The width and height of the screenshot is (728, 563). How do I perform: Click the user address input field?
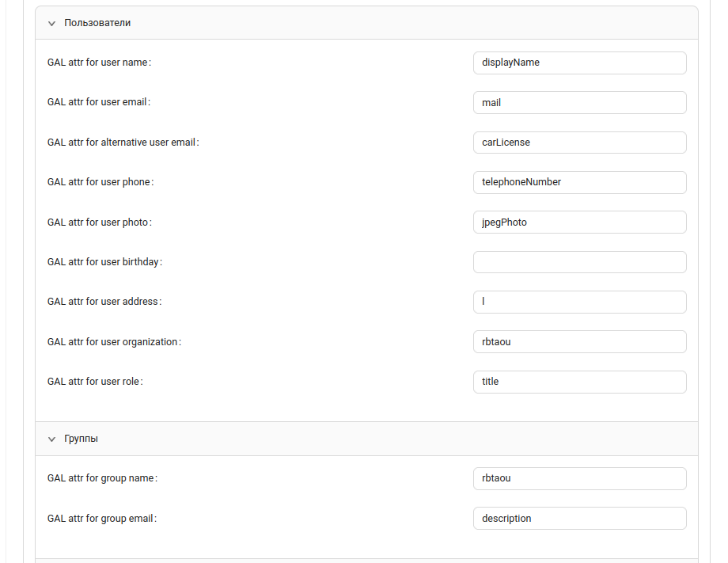(579, 302)
